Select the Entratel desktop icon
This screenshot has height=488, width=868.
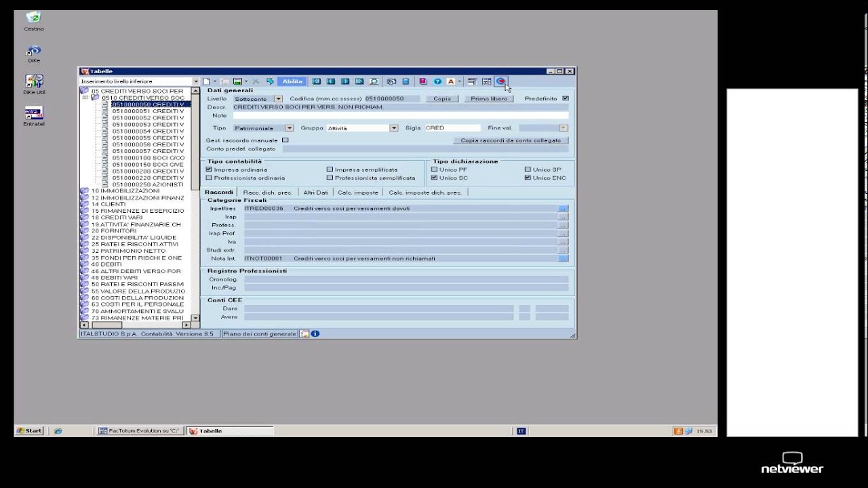[x=34, y=116]
